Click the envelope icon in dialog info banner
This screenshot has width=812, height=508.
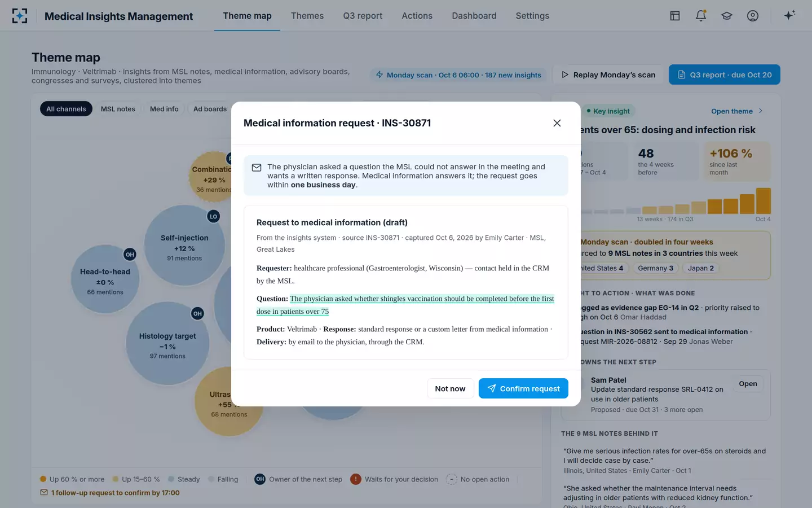(x=257, y=168)
